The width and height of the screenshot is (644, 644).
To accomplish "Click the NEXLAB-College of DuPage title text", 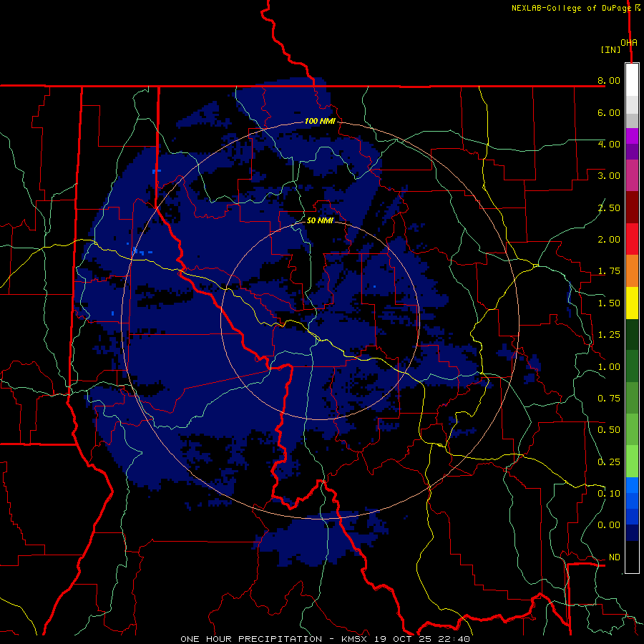I will tap(571, 8).
